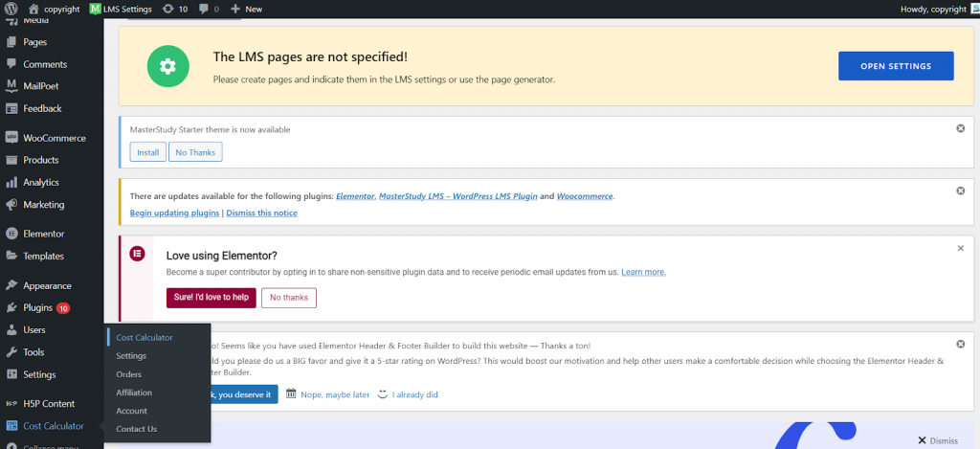Click the Analytics bar chart icon
The image size is (980, 449).
[11, 182]
